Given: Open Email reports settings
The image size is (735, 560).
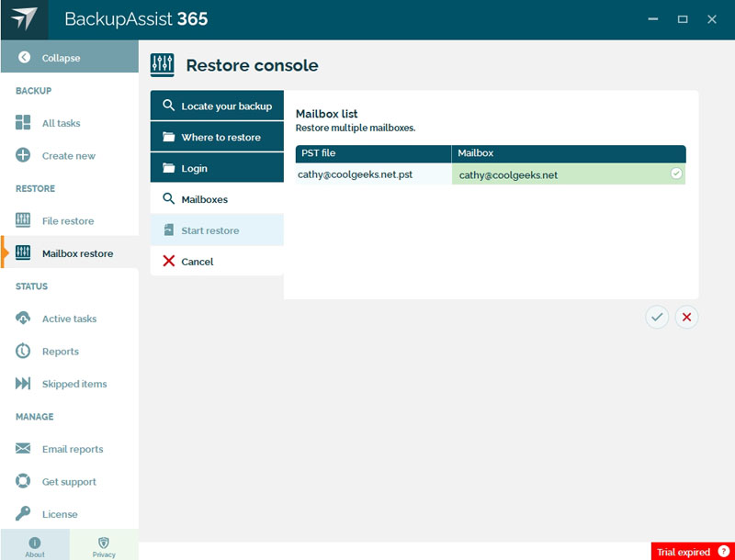Looking at the screenshot, I should click(x=70, y=449).
